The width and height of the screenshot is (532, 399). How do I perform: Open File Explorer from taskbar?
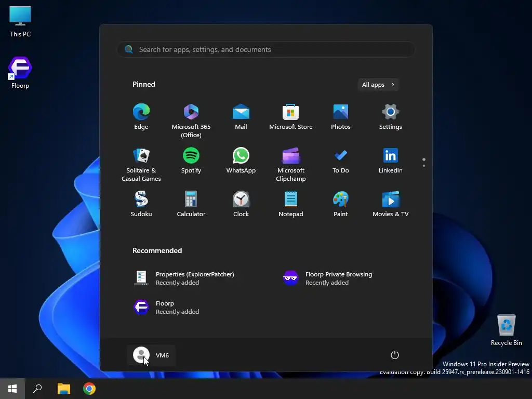(x=63, y=389)
